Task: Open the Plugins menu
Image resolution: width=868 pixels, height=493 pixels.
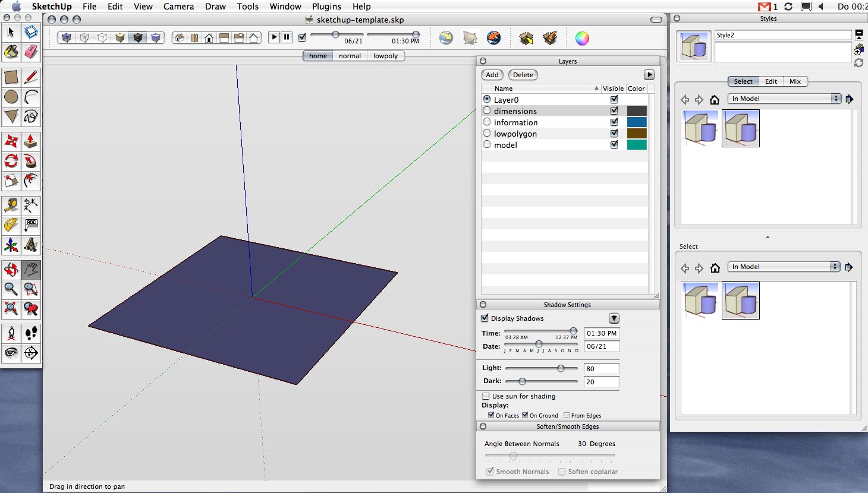Action: pos(326,7)
